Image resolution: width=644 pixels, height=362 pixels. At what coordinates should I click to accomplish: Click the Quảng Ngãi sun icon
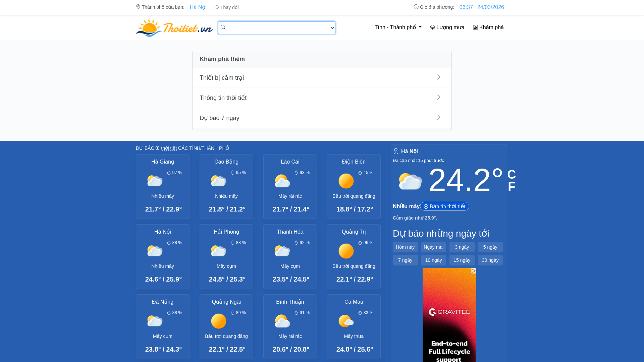coord(218,321)
